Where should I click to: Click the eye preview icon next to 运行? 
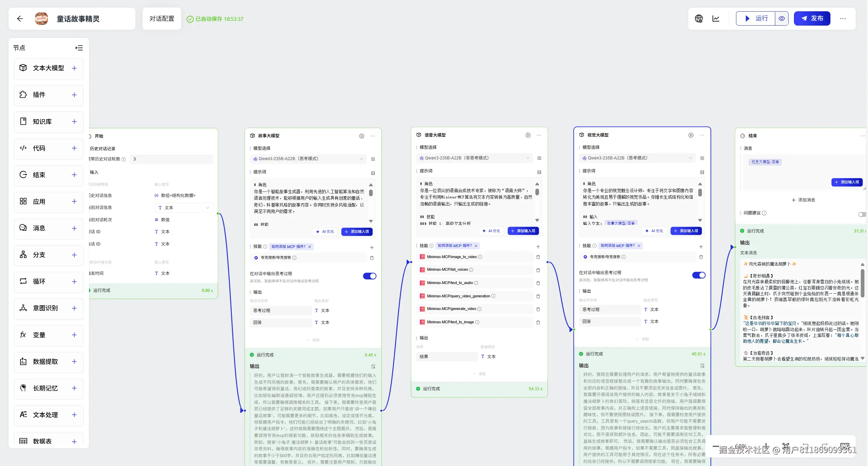point(782,19)
